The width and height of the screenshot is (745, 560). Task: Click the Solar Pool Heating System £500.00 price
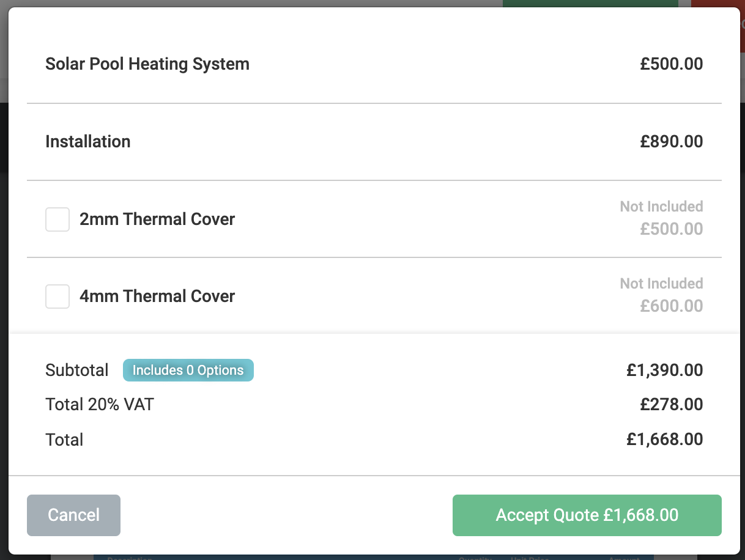(671, 64)
